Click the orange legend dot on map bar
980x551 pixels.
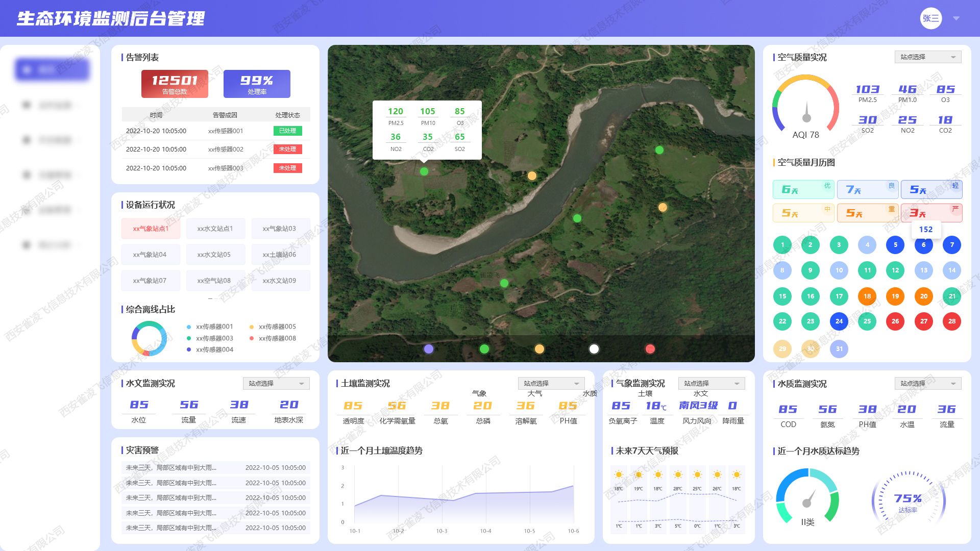pos(539,349)
